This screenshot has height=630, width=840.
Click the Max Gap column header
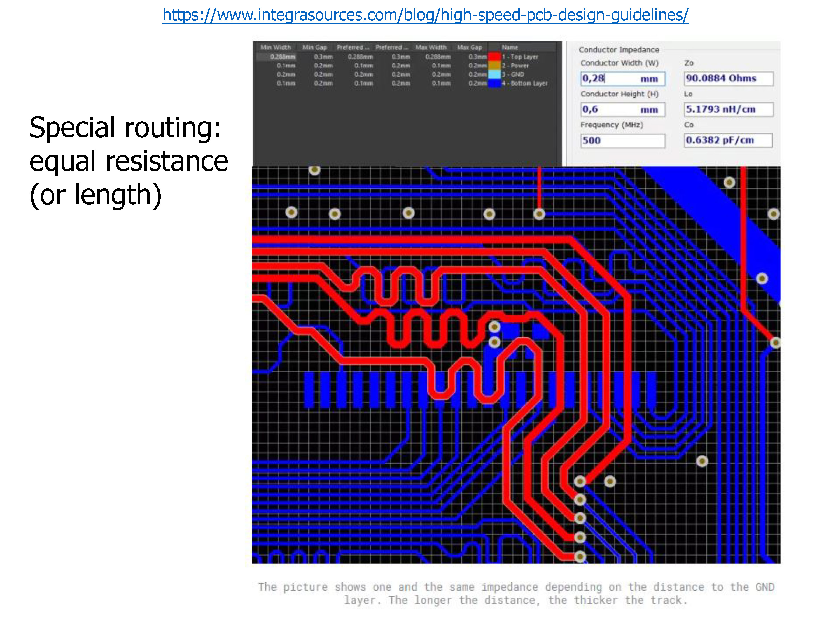pos(469,47)
